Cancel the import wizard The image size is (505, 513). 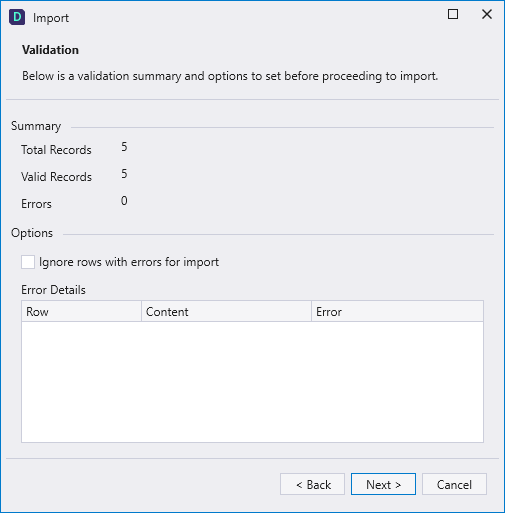[454, 484]
